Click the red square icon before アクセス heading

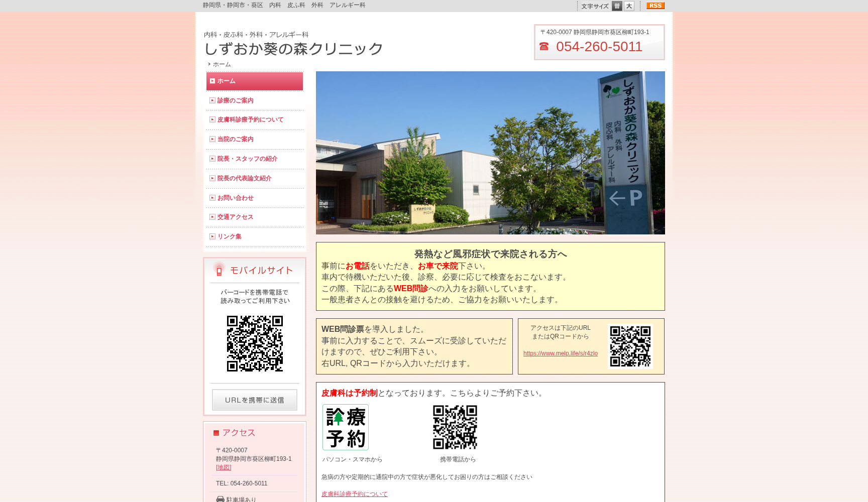tap(216, 432)
